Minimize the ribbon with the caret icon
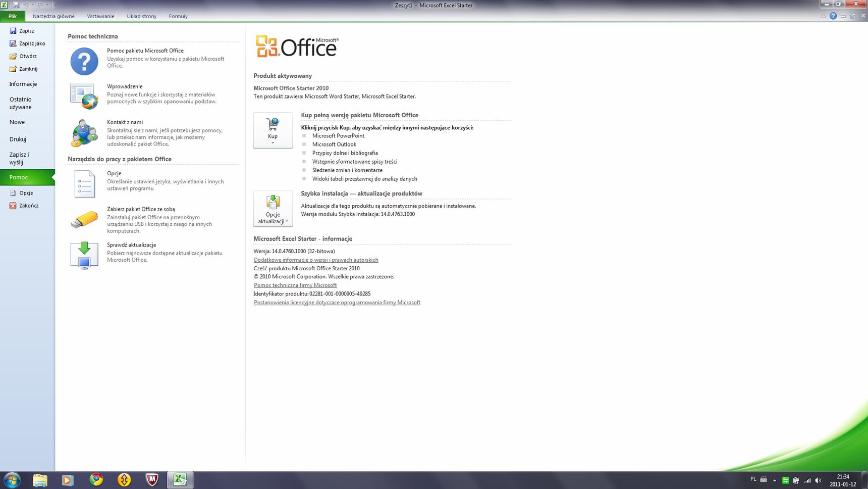The image size is (868, 489). (x=824, y=16)
